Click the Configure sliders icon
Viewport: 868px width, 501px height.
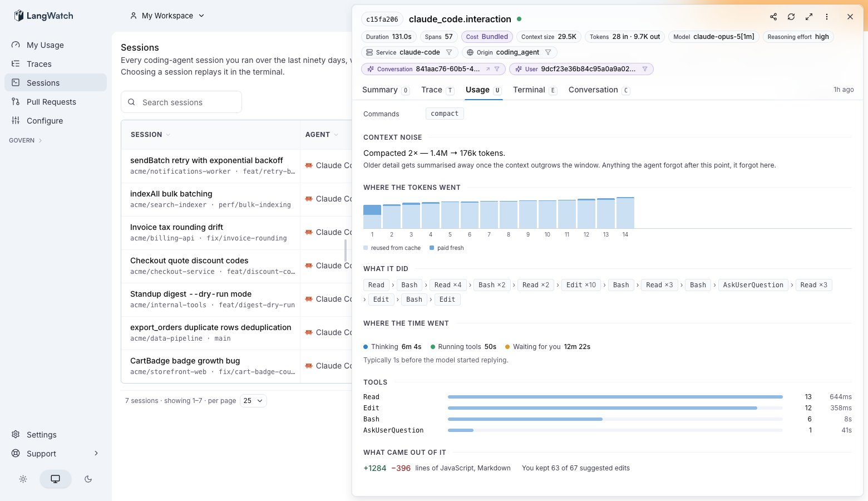point(16,121)
